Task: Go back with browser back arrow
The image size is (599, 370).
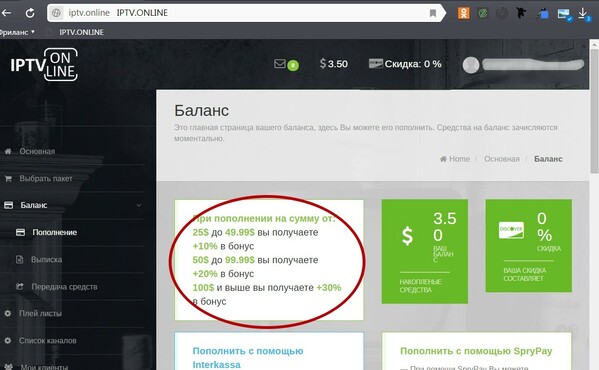Action: (x=6, y=13)
